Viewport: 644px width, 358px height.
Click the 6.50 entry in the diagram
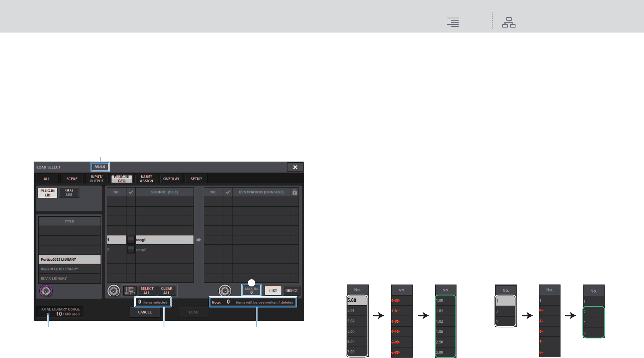tap(358, 342)
